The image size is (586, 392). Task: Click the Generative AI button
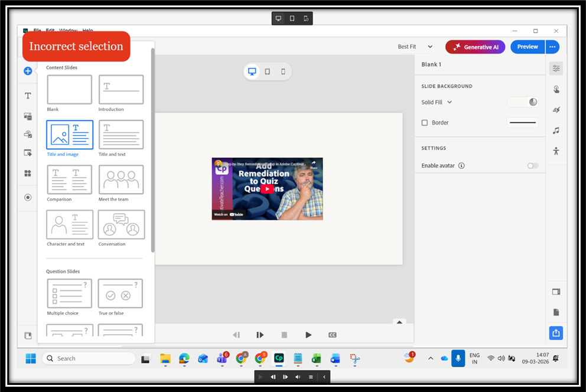coord(476,47)
